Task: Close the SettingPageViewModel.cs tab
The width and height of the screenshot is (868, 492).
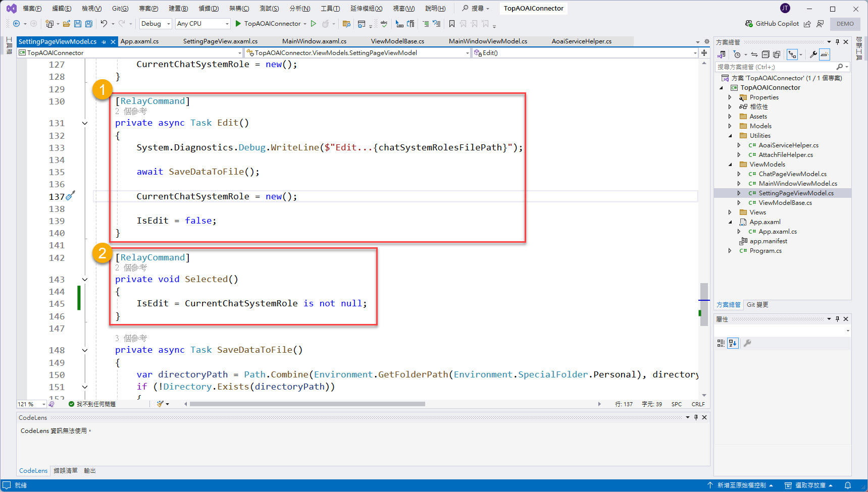Action: point(113,42)
